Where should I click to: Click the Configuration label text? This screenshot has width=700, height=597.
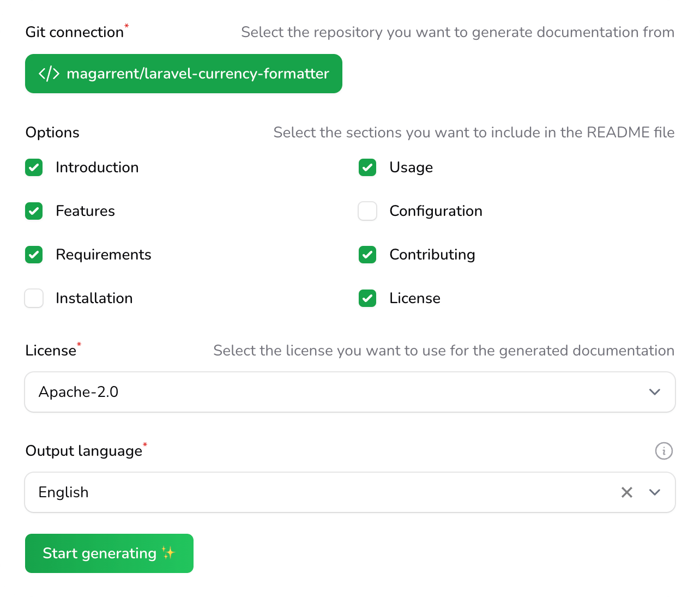[436, 211]
